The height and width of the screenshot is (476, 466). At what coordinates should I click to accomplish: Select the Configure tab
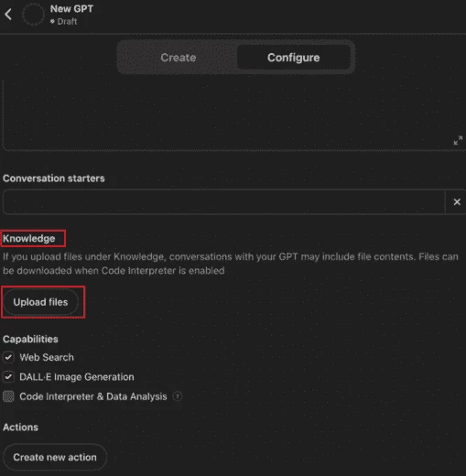(x=294, y=58)
